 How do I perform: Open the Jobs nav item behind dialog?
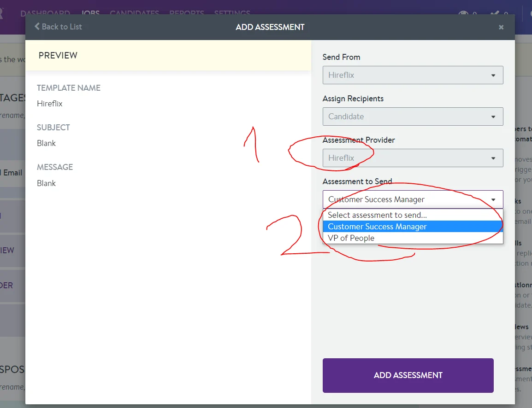point(90,12)
